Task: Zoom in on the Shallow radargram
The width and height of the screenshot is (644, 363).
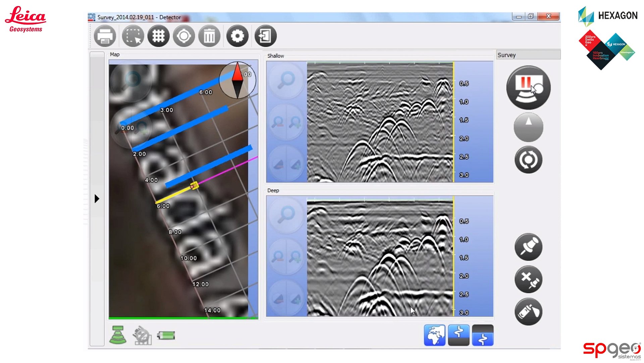Action: click(x=295, y=122)
